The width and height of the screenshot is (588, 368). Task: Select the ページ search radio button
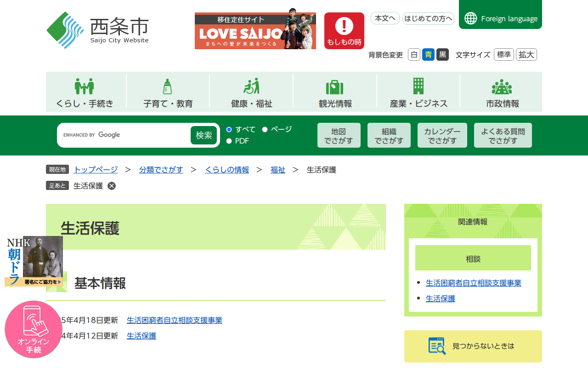point(265,129)
